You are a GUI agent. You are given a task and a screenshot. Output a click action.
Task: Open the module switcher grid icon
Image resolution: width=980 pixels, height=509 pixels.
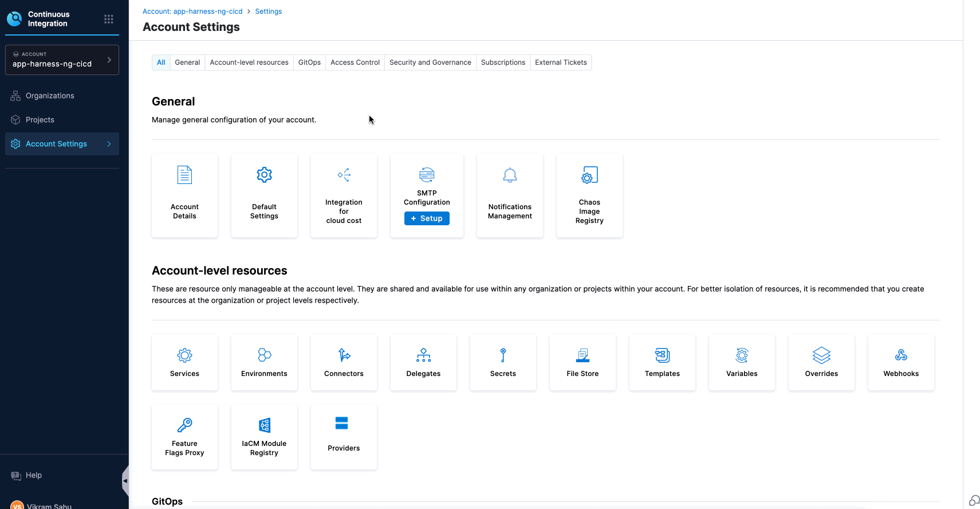coord(109,19)
